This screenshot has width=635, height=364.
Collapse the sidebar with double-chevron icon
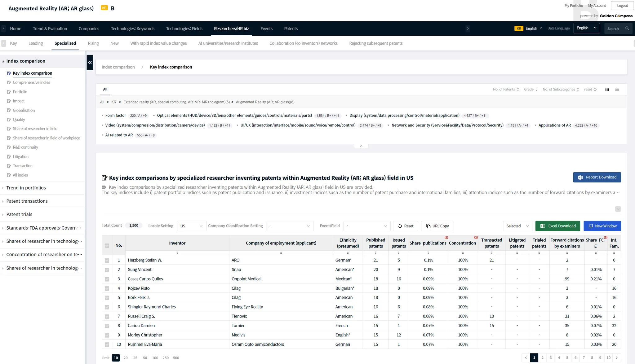click(x=90, y=62)
